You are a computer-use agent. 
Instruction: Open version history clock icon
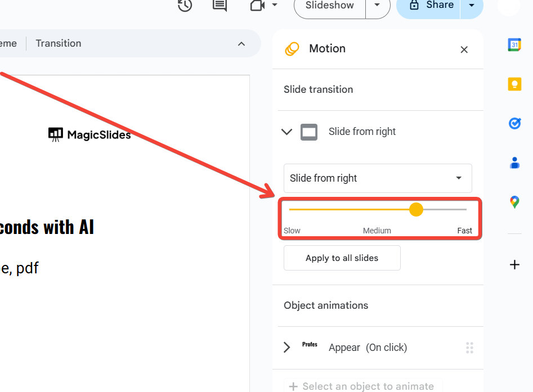[185, 6]
